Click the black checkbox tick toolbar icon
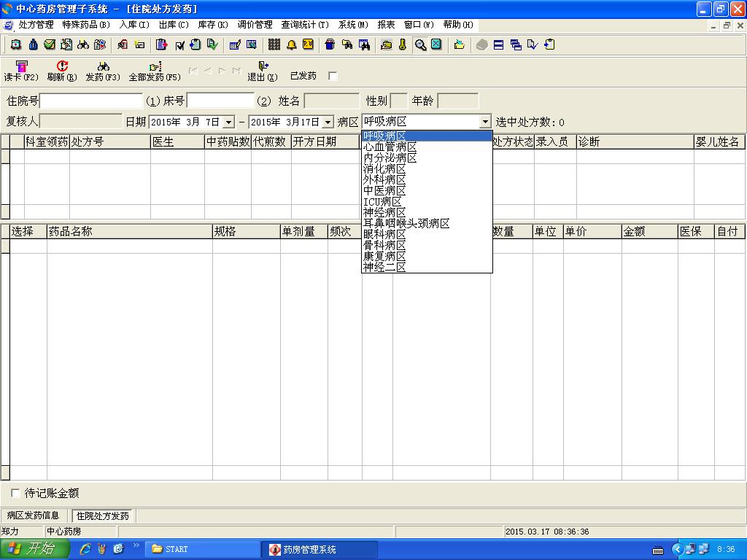This screenshot has width=747, height=560. tap(179, 44)
